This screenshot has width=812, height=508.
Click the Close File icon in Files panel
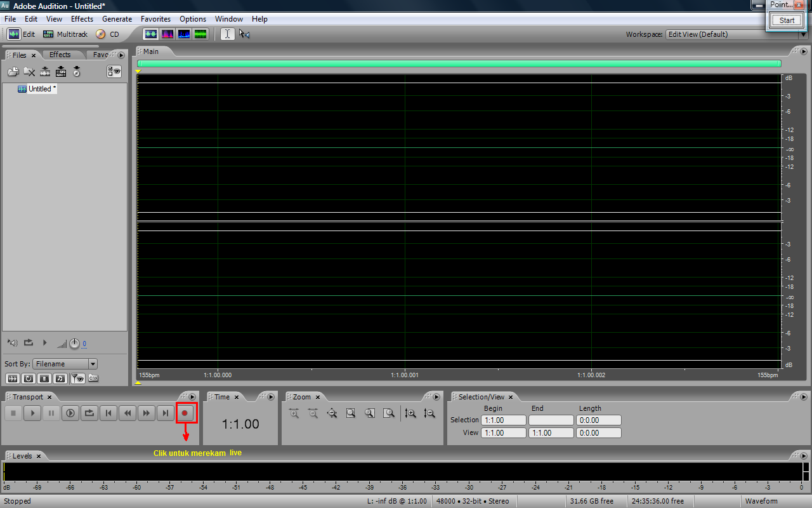point(29,72)
